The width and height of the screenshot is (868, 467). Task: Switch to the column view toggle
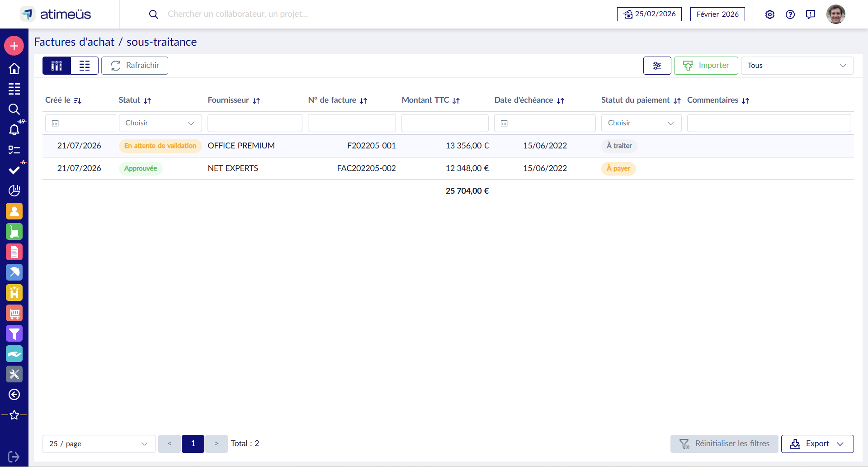click(57, 66)
